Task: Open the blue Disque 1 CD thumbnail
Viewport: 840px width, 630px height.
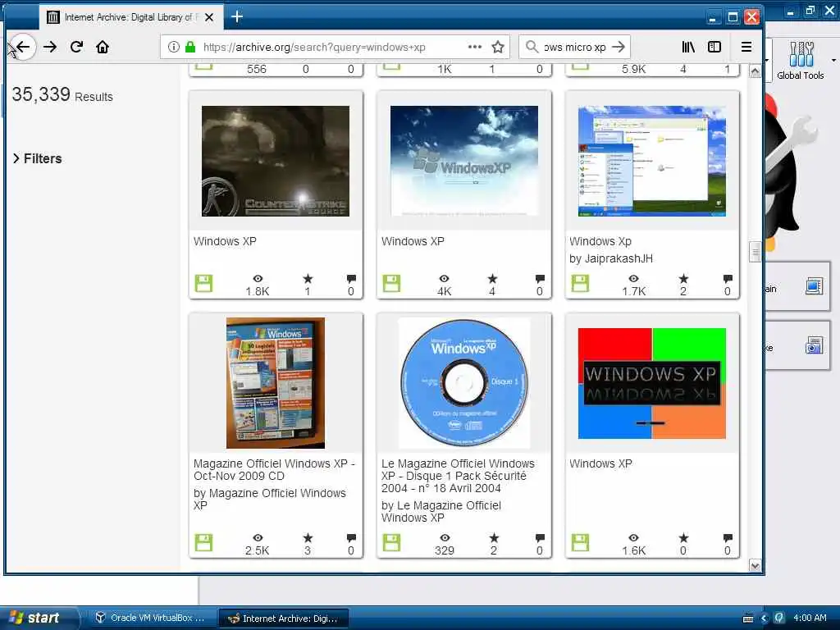Action: pyautogui.click(x=464, y=383)
